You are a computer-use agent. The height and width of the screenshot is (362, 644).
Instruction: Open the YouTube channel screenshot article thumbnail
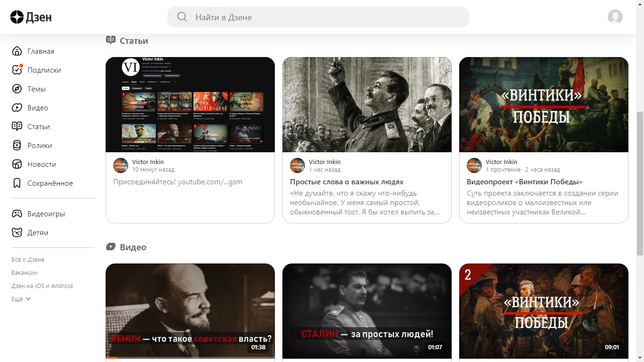click(x=190, y=105)
